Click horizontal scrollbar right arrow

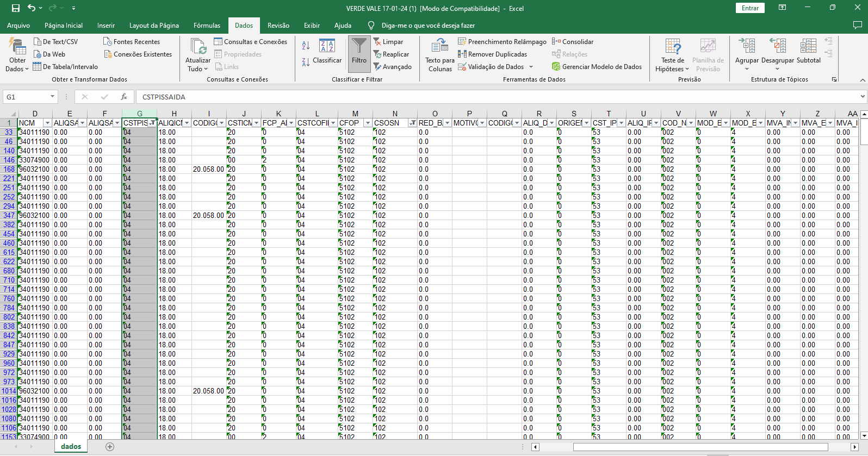[x=853, y=447]
